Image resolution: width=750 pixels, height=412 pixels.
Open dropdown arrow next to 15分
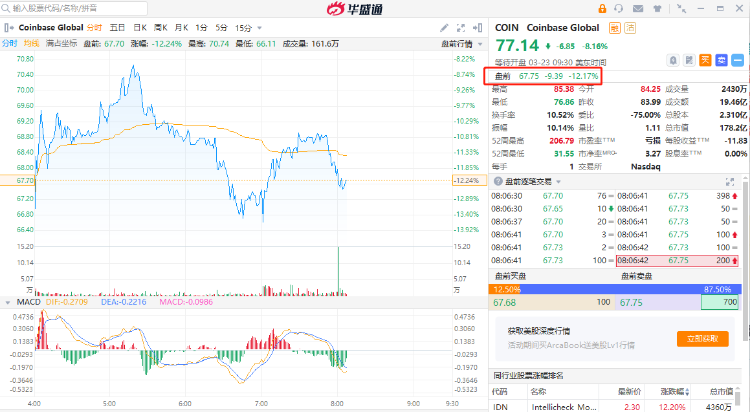(260, 28)
